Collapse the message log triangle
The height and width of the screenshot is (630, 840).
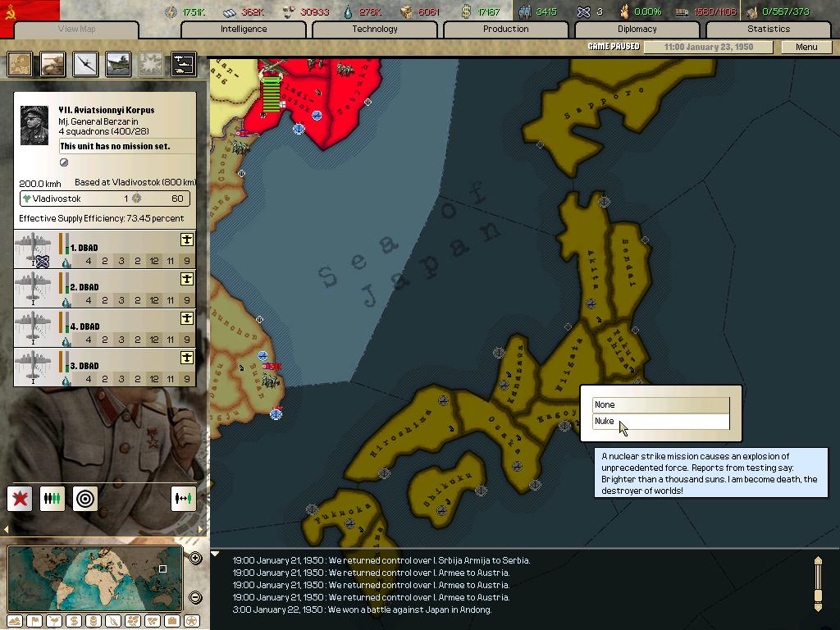[215, 554]
